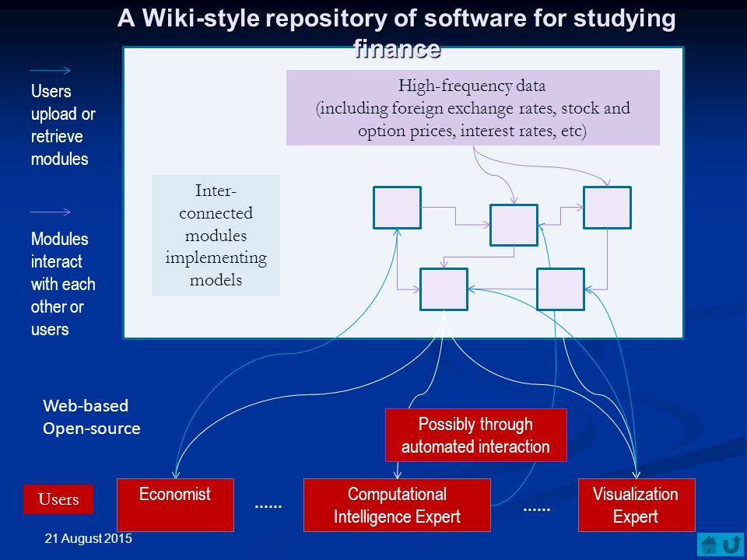Click the 'Possibly through automated interaction' box
Image resolution: width=747 pixels, height=560 pixels.
(476, 436)
